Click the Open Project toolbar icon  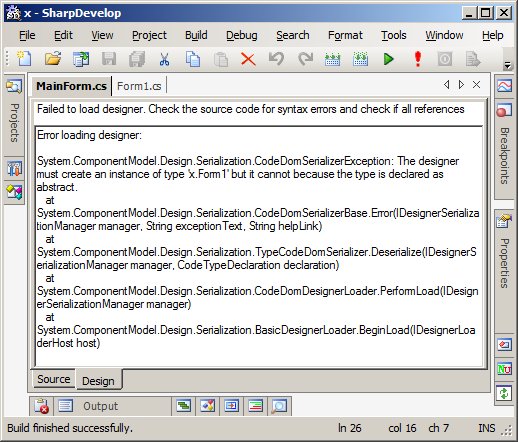click(81, 59)
